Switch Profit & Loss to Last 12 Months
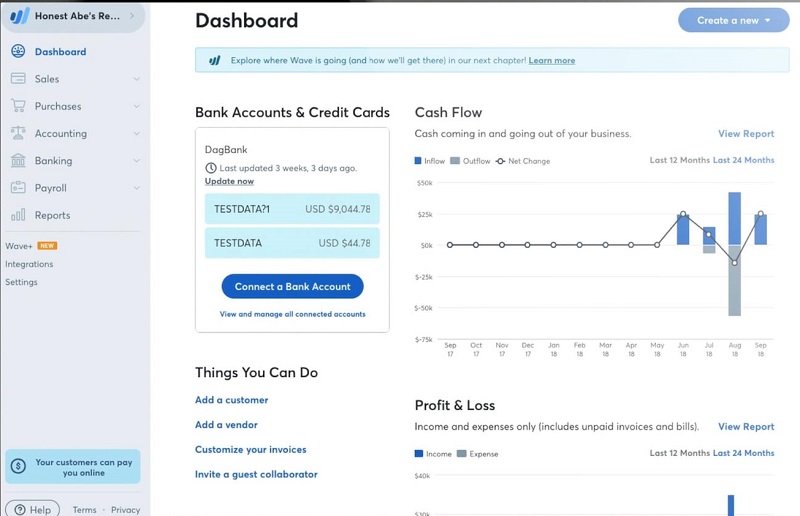 680,453
